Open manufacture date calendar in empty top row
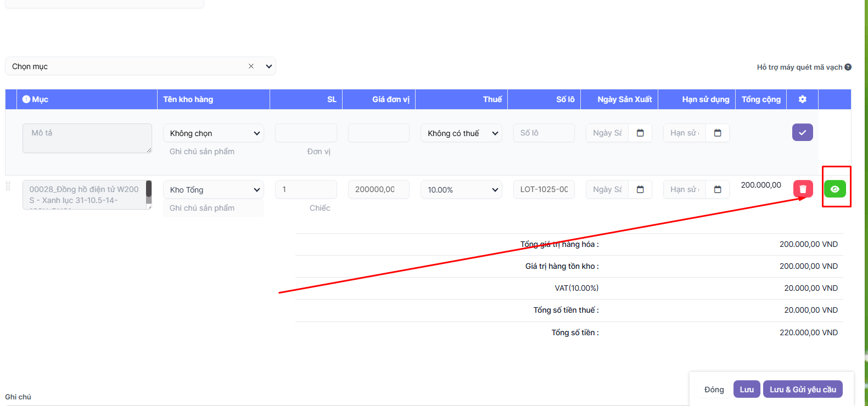868x406 pixels. tap(640, 133)
